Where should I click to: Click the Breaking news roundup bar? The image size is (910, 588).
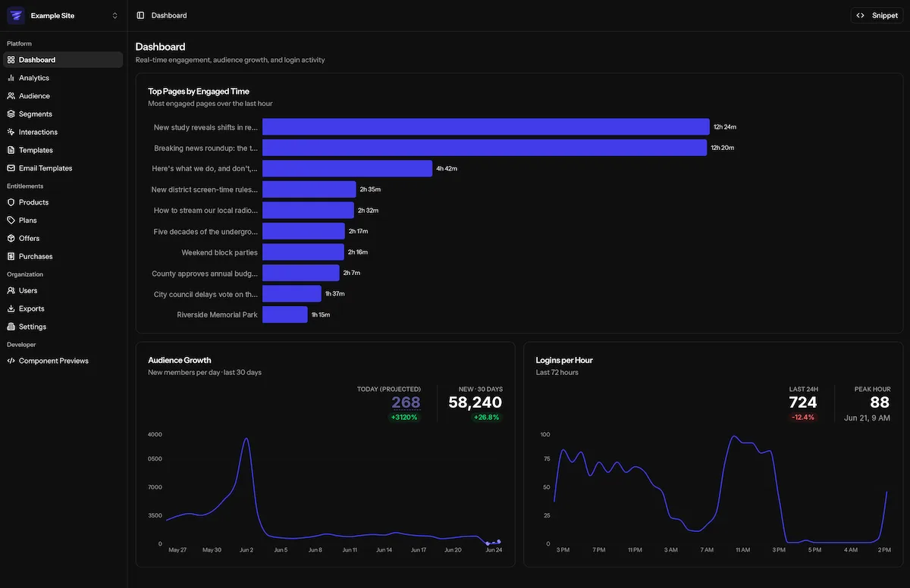click(485, 148)
